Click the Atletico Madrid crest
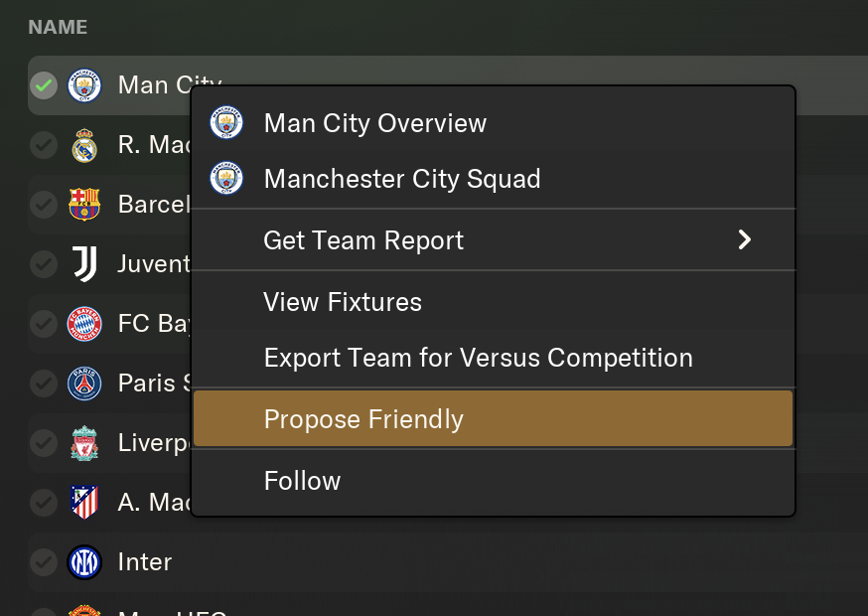The width and height of the screenshot is (868, 616). 84,503
